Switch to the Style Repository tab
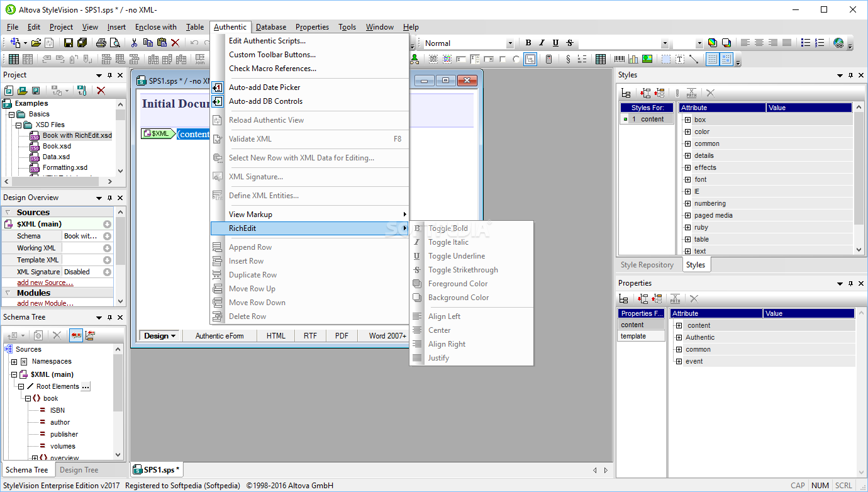868x492 pixels. click(x=647, y=265)
